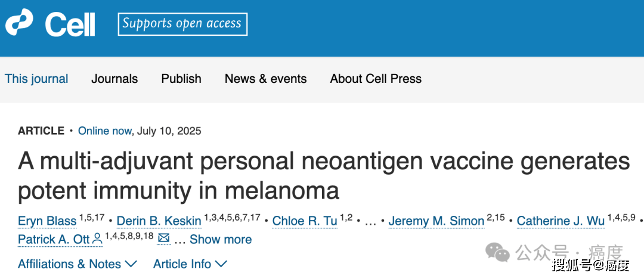Open the author link Derin B. Keskin
Viewport: 644px width, 279px height.
point(159,221)
